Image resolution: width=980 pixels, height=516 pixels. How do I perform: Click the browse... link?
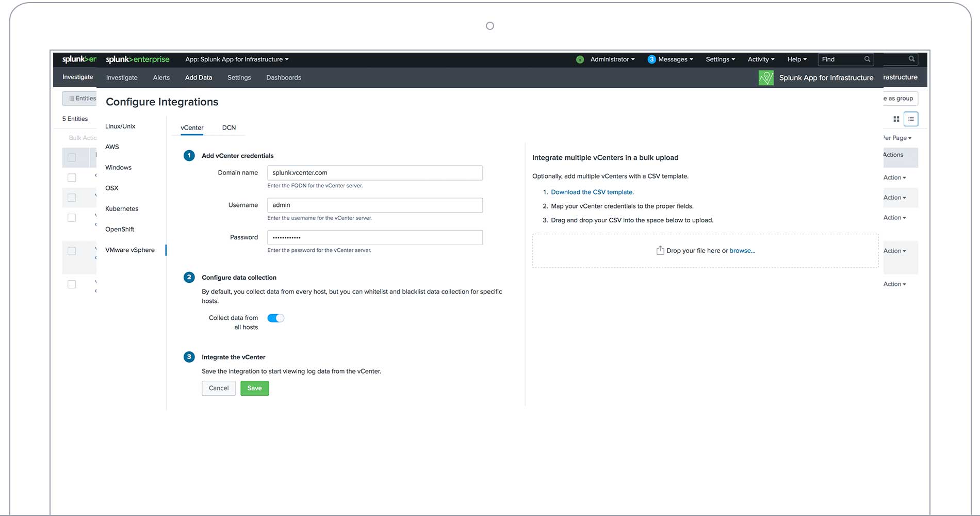742,251
